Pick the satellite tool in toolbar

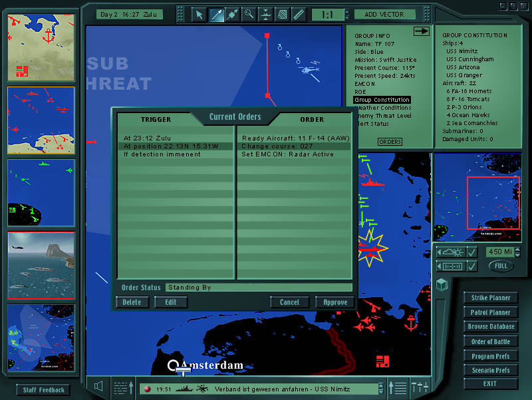pyautogui.click(x=232, y=15)
